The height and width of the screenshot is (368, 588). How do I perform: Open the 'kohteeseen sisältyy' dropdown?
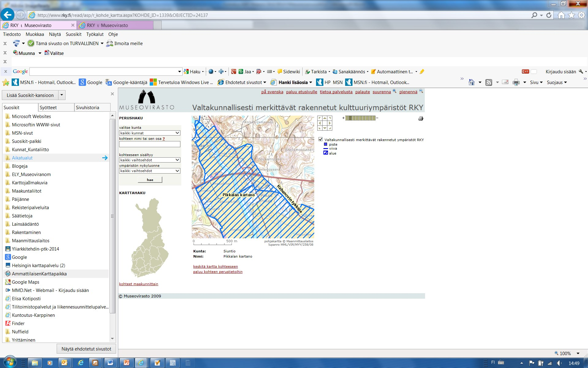tap(149, 160)
